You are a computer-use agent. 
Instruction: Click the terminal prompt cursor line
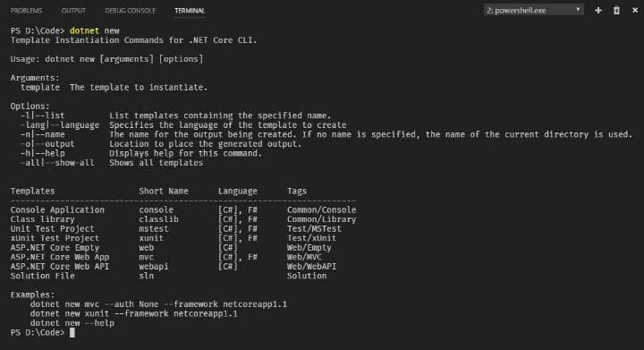coord(43,332)
